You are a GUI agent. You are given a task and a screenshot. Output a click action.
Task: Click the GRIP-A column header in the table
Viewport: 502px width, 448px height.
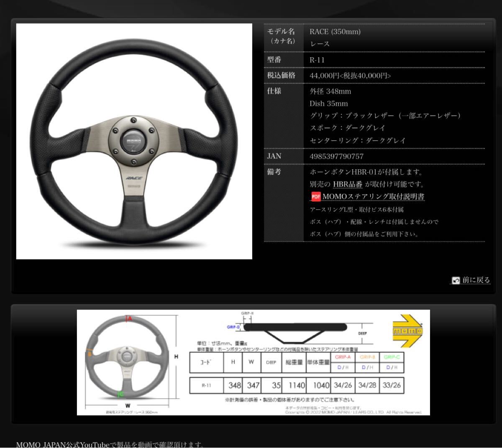[343, 357]
